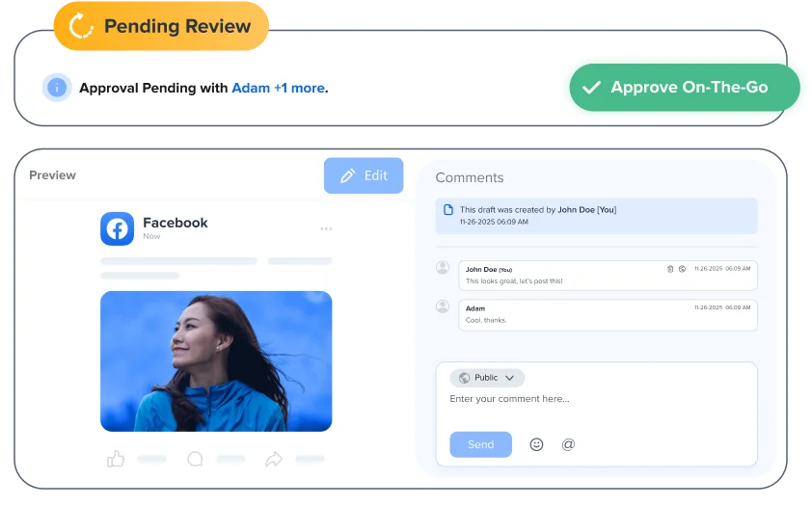812x506 pixels.
Task: Click Adam's avatar in the comments
Action: coord(443,306)
